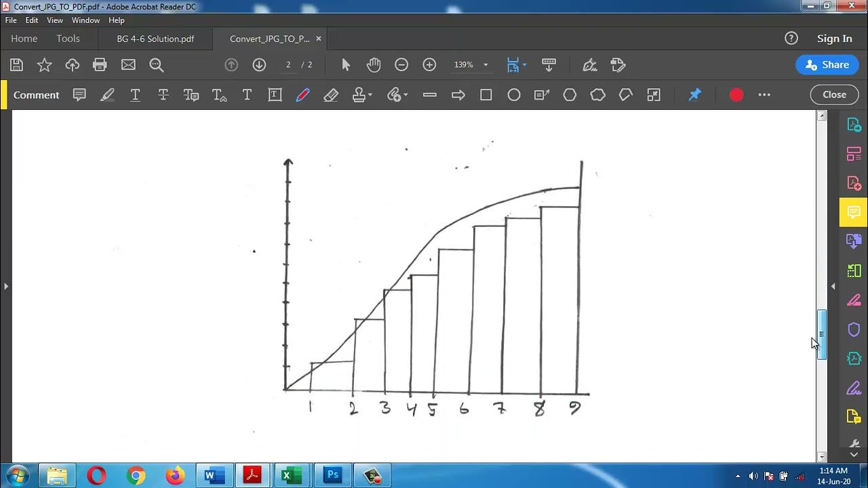The image size is (868, 488).
Task: Open the File menu
Action: 11,20
